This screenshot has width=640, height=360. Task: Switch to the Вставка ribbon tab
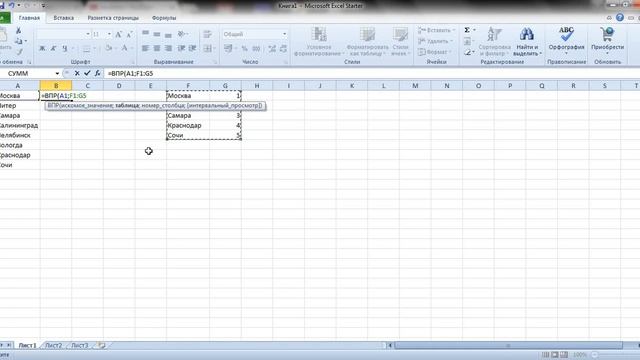(x=64, y=18)
